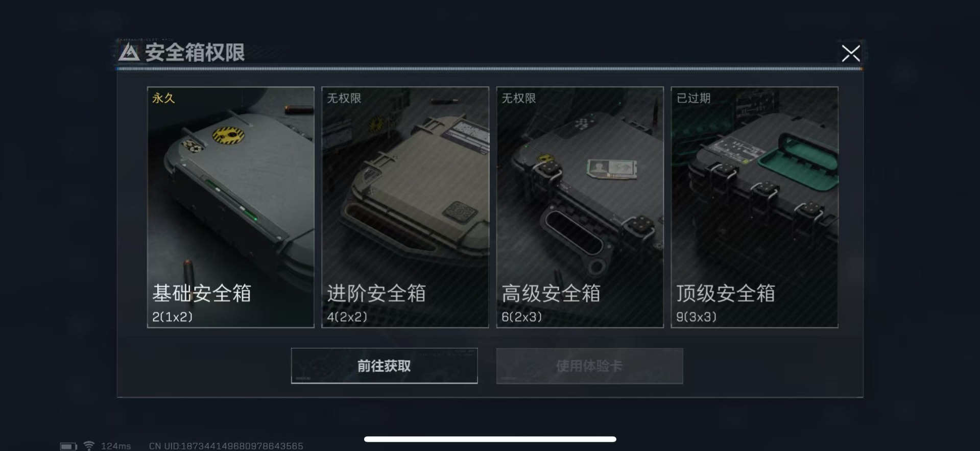Screen dimensions: 980x451
Task: Tap the 已过期 label on 顶级安全箱
Action: pyautogui.click(x=693, y=98)
